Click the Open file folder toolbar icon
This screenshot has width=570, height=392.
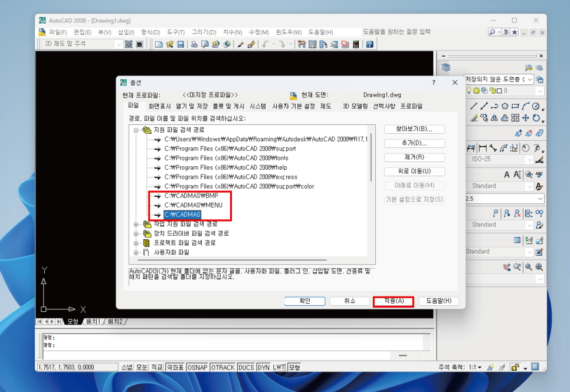[170, 44]
